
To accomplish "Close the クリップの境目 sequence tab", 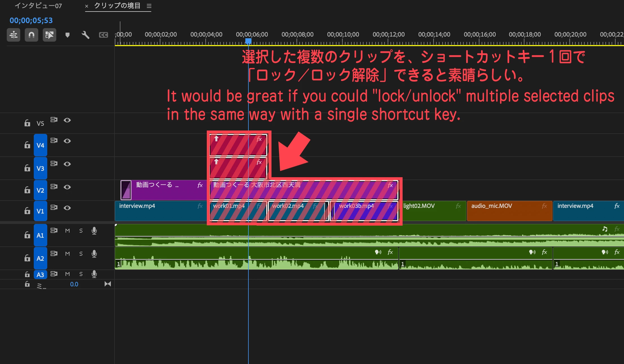I will point(87,6).
